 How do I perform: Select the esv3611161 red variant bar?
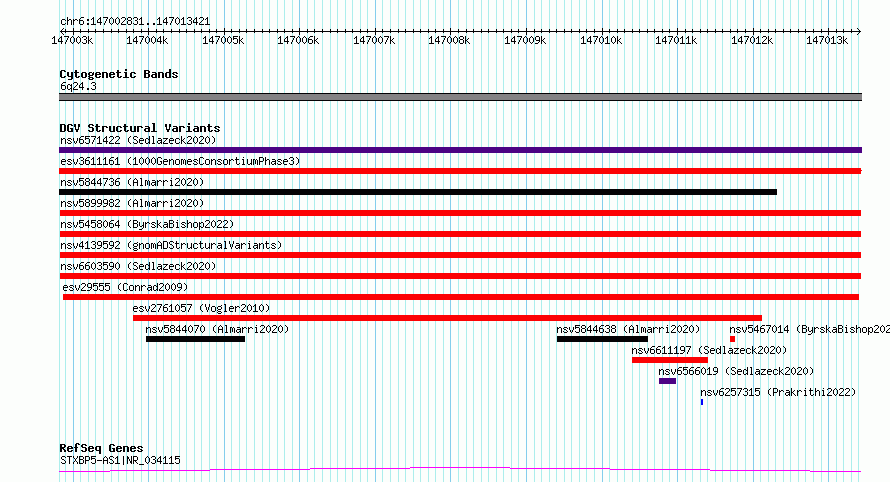[x=460, y=171]
